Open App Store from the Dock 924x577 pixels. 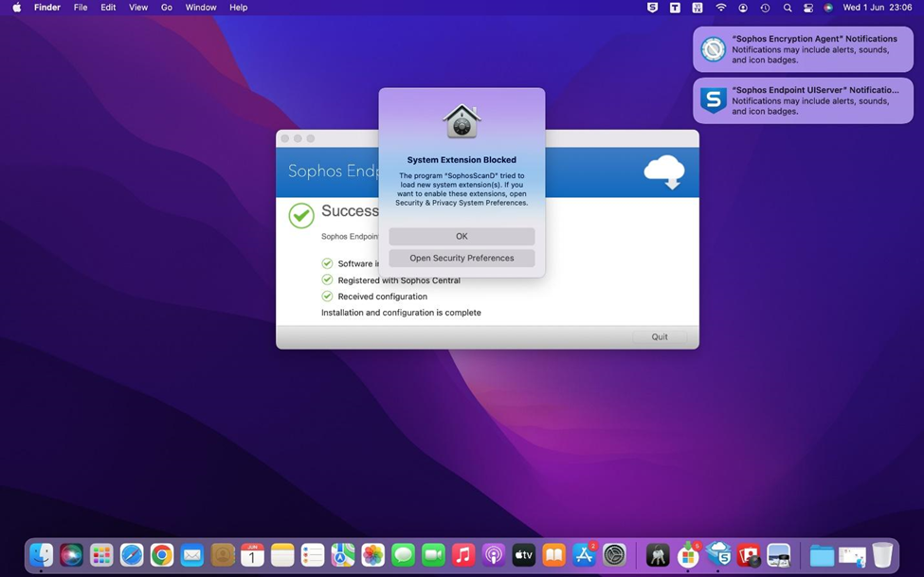584,555
